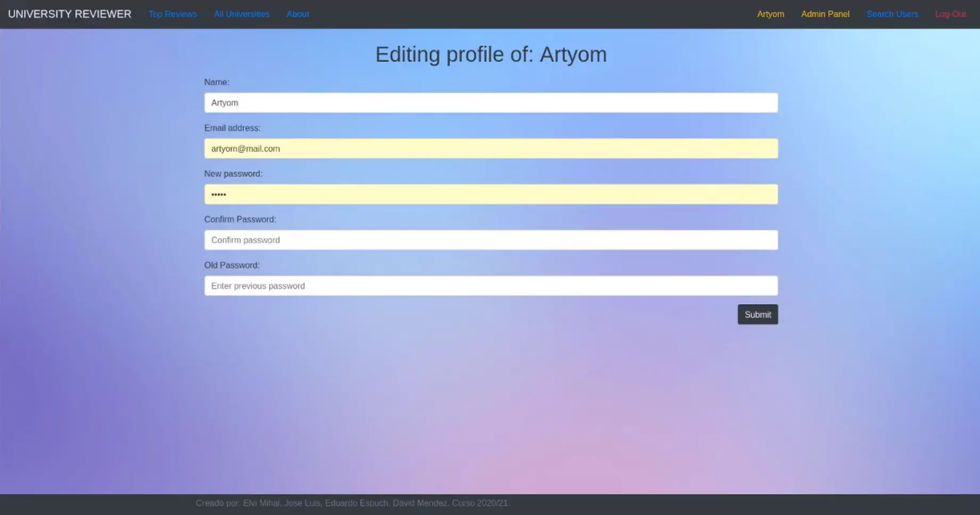The height and width of the screenshot is (515, 980).
Task: Open the About page
Action: coord(298,14)
